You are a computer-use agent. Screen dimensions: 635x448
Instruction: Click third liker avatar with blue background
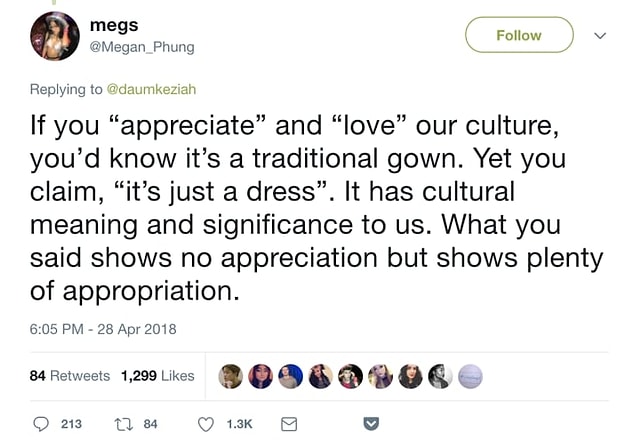point(290,376)
